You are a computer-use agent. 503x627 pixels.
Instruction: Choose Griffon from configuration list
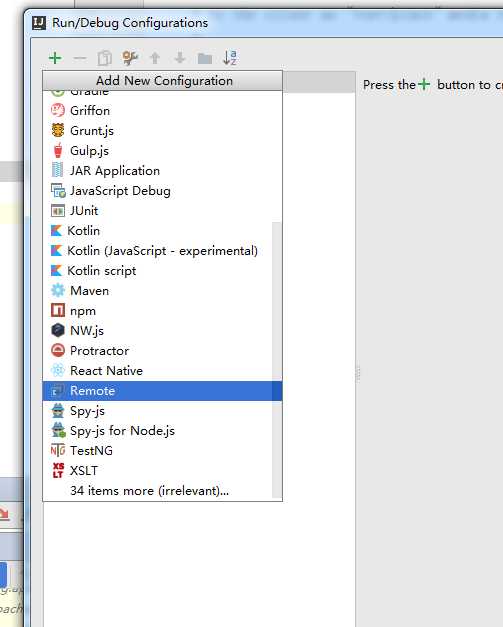[x=162, y=110]
